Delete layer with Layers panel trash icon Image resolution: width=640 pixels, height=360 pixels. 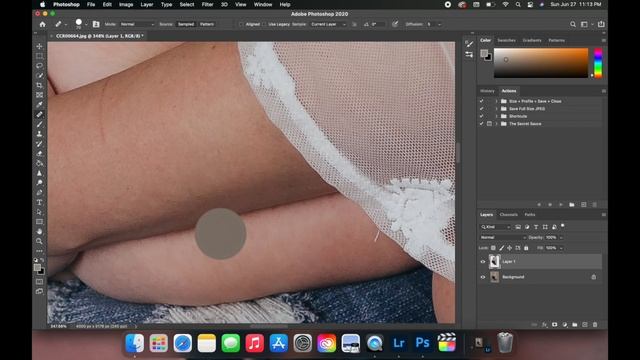[x=595, y=325]
